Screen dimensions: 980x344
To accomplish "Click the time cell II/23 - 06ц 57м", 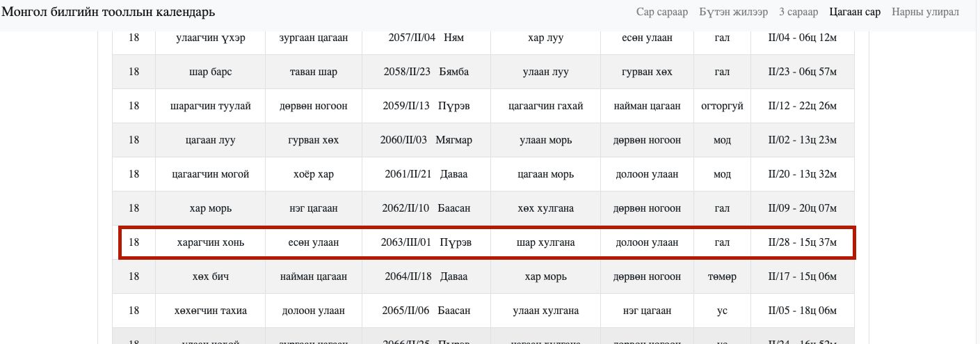I will click(x=802, y=72).
